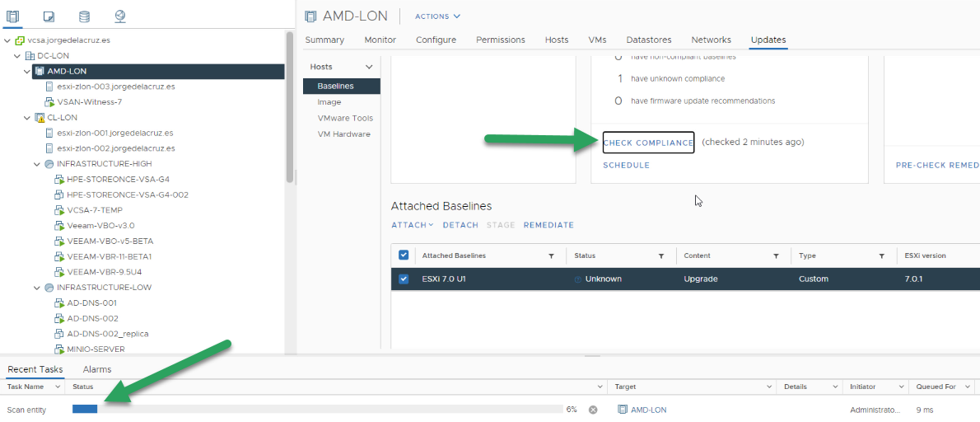Click VM icon of Veeam-VBO-v3.0
980x422 pixels.
pos(59,226)
